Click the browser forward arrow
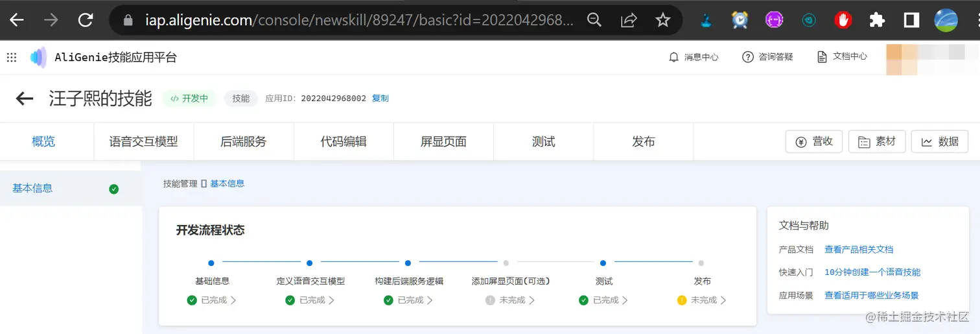 [x=51, y=20]
